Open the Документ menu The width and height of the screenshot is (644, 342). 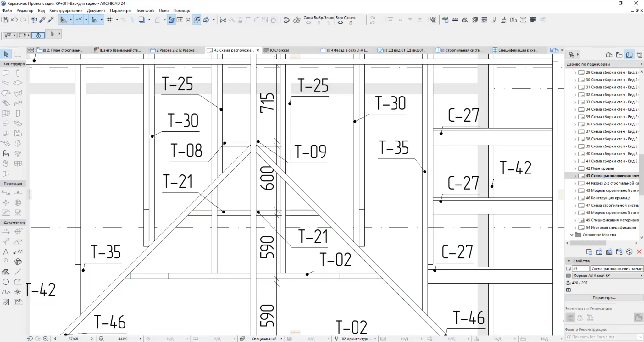(96, 10)
